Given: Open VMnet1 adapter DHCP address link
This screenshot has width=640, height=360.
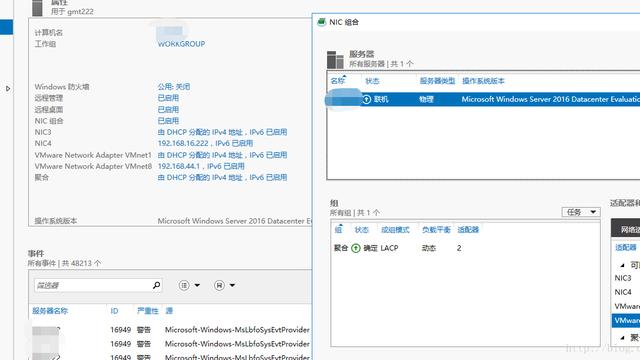Looking at the screenshot, I should click(x=222, y=155).
